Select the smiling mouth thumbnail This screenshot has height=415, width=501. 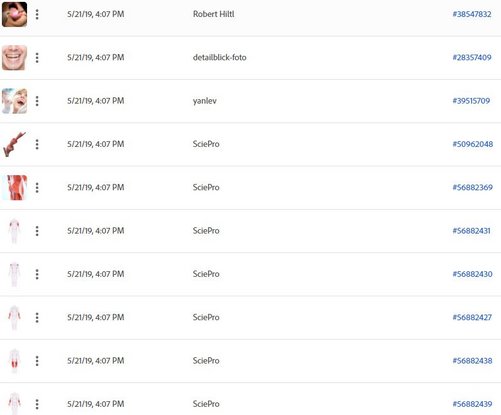(14, 58)
